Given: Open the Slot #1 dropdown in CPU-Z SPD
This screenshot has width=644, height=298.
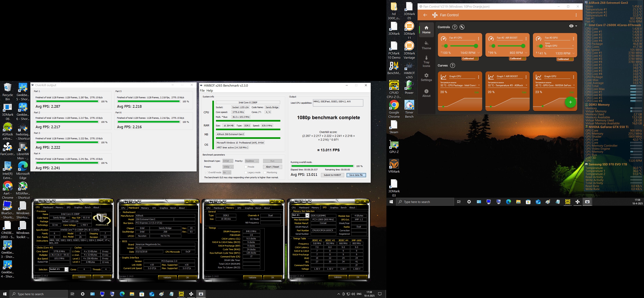Looking at the screenshot, I should click(x=300, y=215).
